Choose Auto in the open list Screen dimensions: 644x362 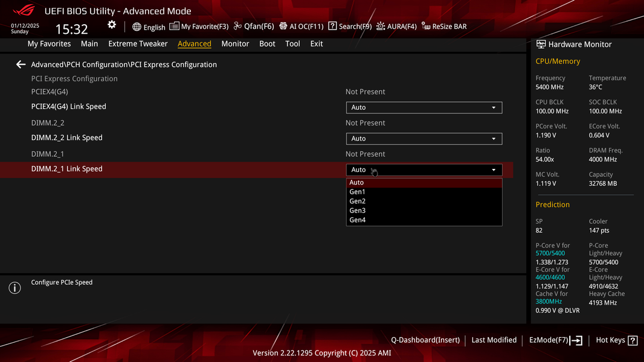[x=424, y=182]
